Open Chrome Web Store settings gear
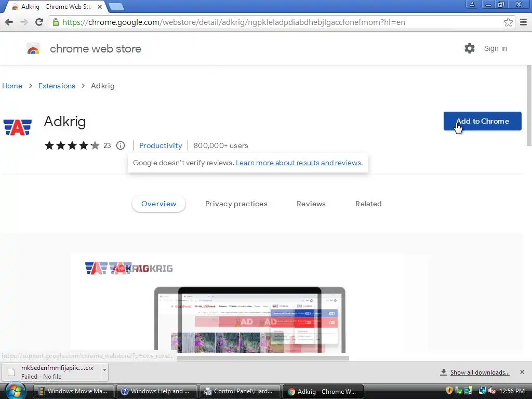This screenshot has height=399, width=532. (470, 48)
